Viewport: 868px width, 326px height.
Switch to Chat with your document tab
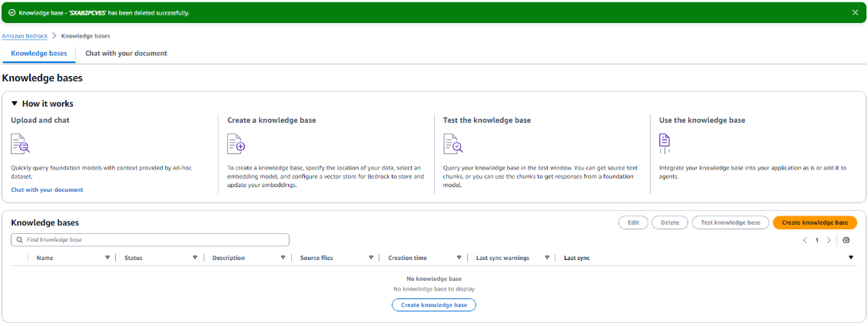(126, 54)
